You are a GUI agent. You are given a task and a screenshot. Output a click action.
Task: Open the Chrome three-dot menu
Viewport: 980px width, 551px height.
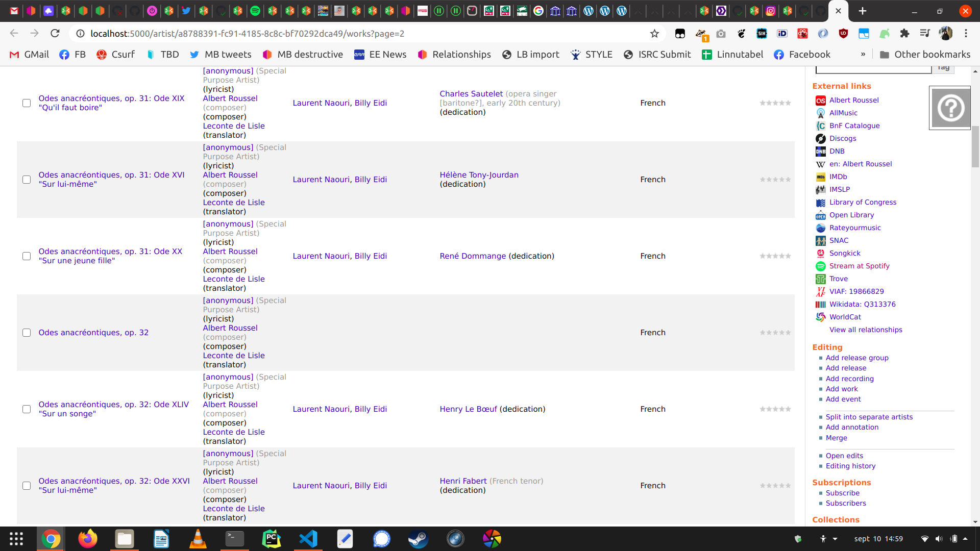[966, 34]
